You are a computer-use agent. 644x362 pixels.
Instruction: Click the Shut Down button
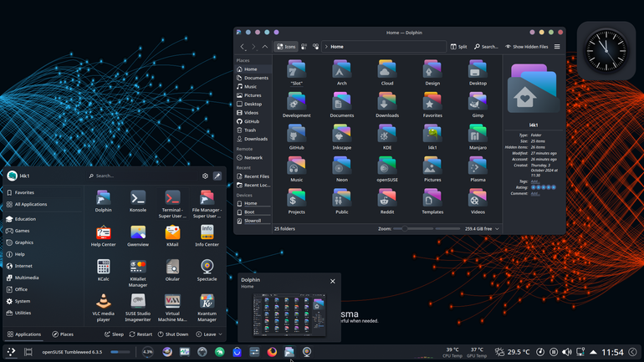click(173, 334)
